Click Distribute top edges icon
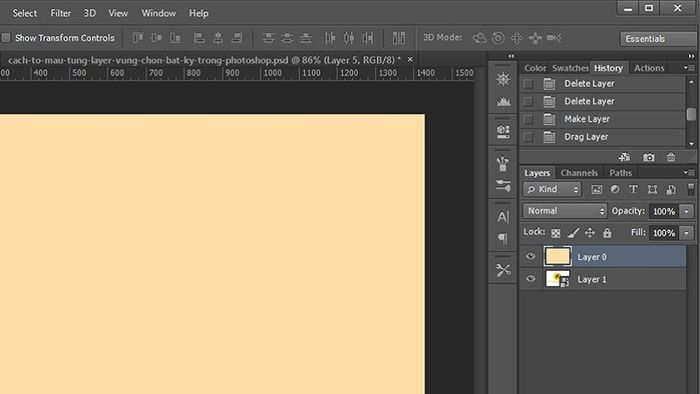700x394 pixels. click(268, 38)
